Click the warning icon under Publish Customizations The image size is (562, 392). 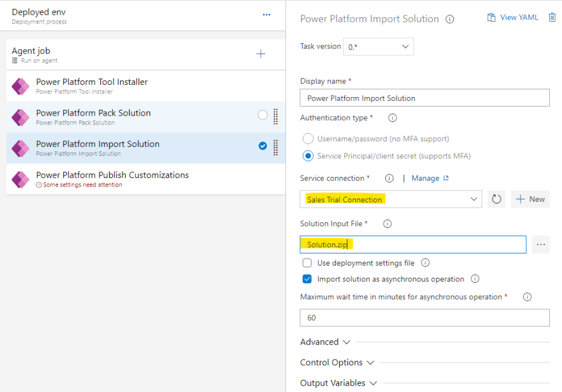pyautogui.click(x=39, y=185)
